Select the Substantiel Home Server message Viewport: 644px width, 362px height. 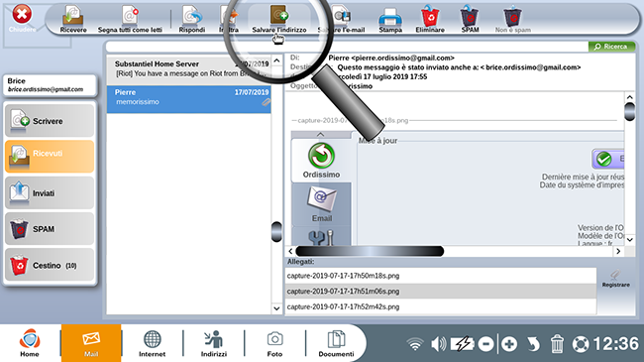(188, 68)
